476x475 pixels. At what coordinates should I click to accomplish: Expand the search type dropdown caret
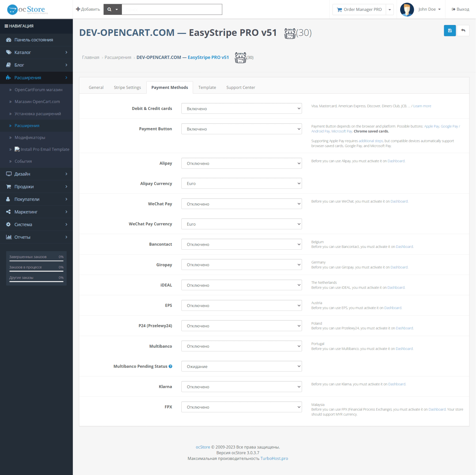pyautogui.click(x=117, y=10)
